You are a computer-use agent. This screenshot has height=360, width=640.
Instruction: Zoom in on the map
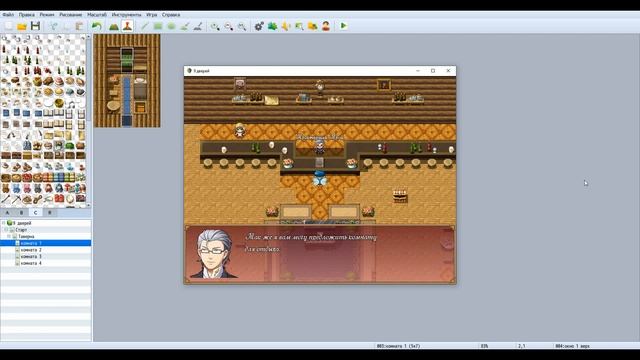(x=215, y=26)
